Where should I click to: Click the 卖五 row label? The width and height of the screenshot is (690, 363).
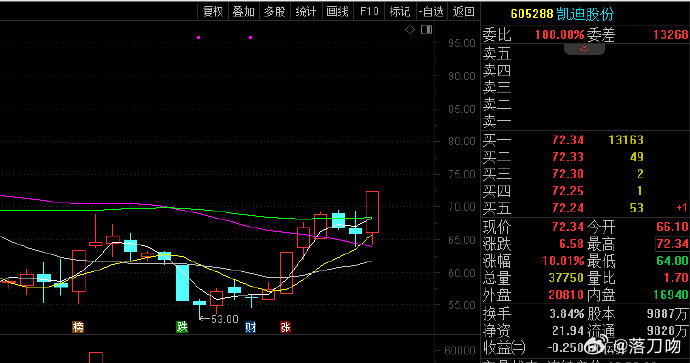point(497,53)
